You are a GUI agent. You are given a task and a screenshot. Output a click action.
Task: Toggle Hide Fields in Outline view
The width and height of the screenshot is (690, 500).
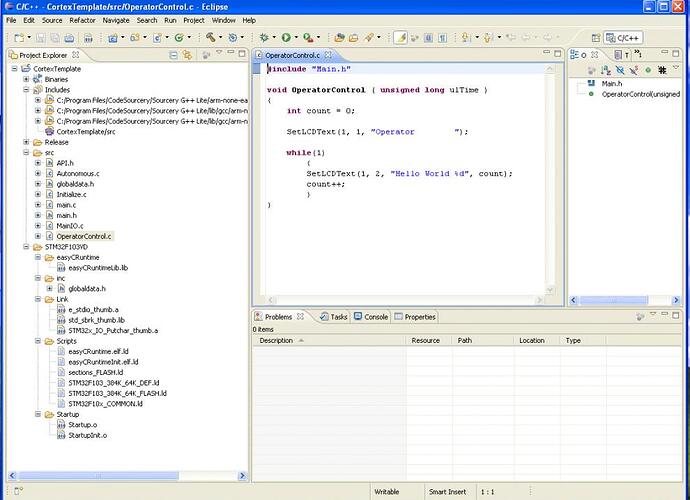click(620, 70)
